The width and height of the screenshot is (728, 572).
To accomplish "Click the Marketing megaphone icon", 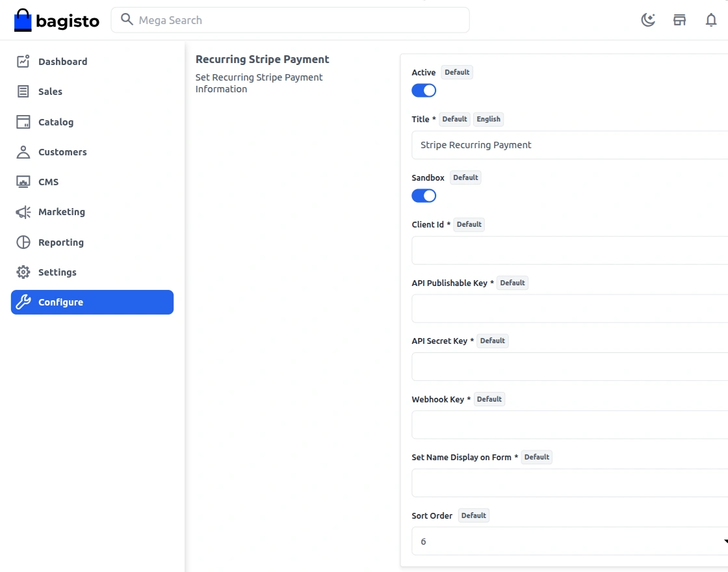I will [23, 212].
